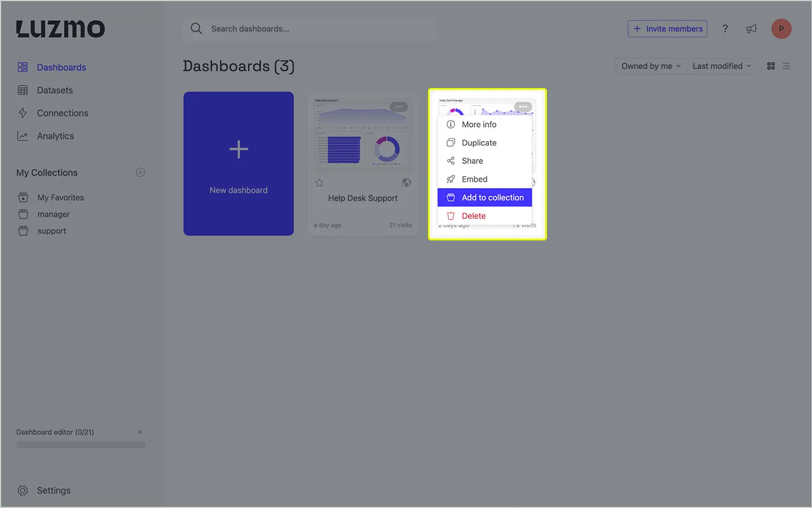The width and height of the screenshot is (812, 508).
Task: Open the Datasets section
Action: [x=55, y=90]
